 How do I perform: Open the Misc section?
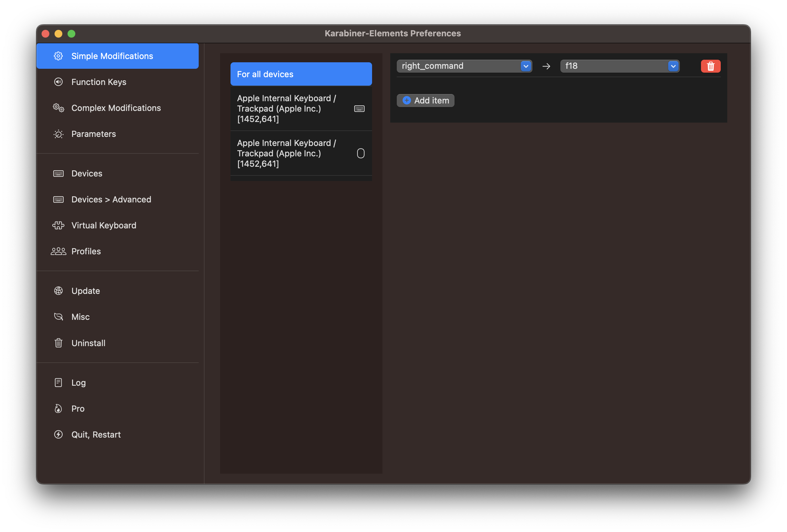(x=80, y=317)
